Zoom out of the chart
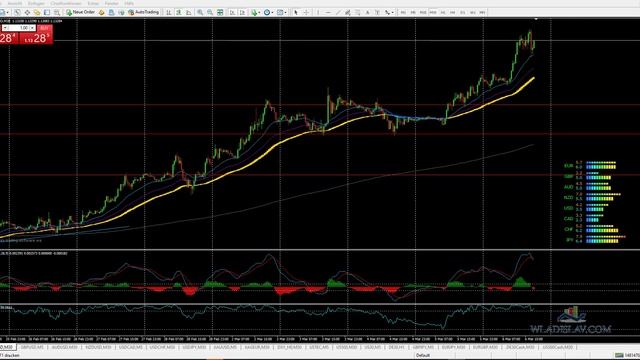The height and width of the screenshot is (360, 640). 210,12
